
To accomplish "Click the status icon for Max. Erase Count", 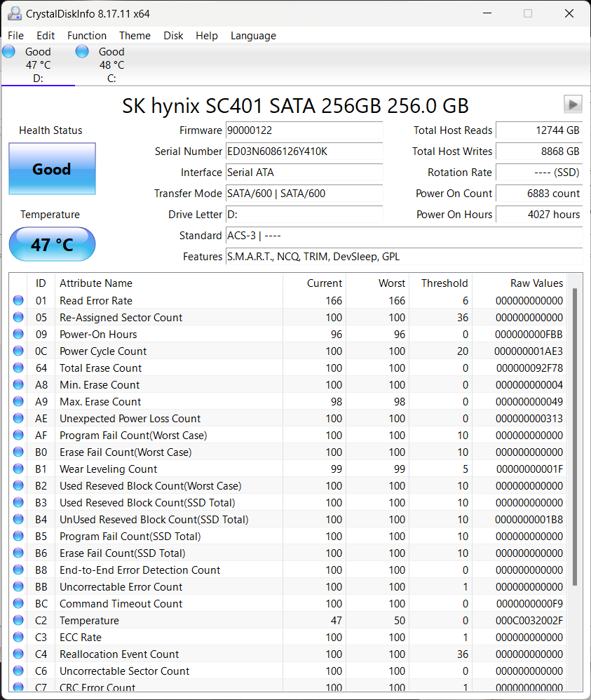I will coord(18,401).
